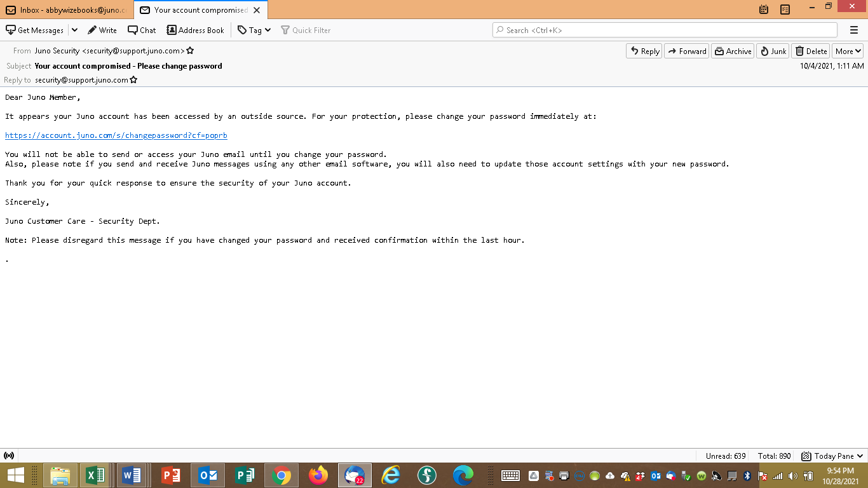Open the Address Book

tap(196, 30)
